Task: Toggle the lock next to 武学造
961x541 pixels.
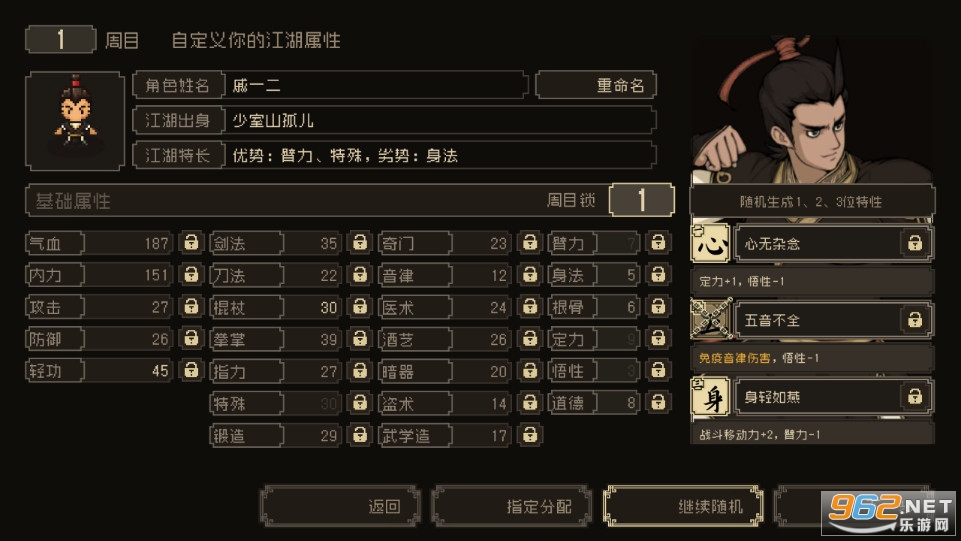Action: (530, 434)
